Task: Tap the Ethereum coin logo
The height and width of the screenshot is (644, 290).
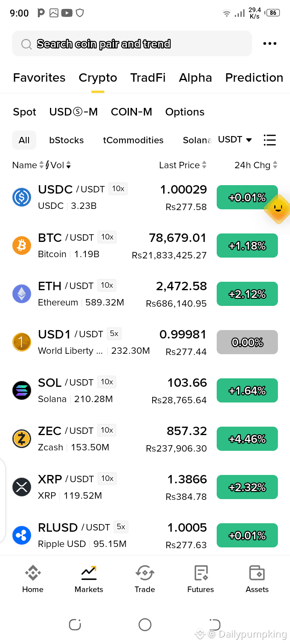Action: pyautogui.click(x=22, y=294)
